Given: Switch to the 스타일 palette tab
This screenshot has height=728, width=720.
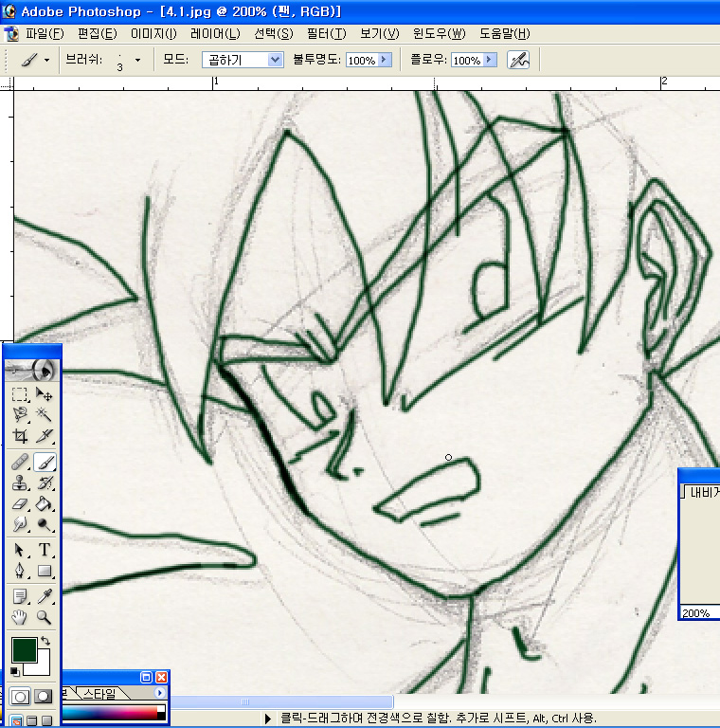Looking at the screenshot, I should 100,694.
